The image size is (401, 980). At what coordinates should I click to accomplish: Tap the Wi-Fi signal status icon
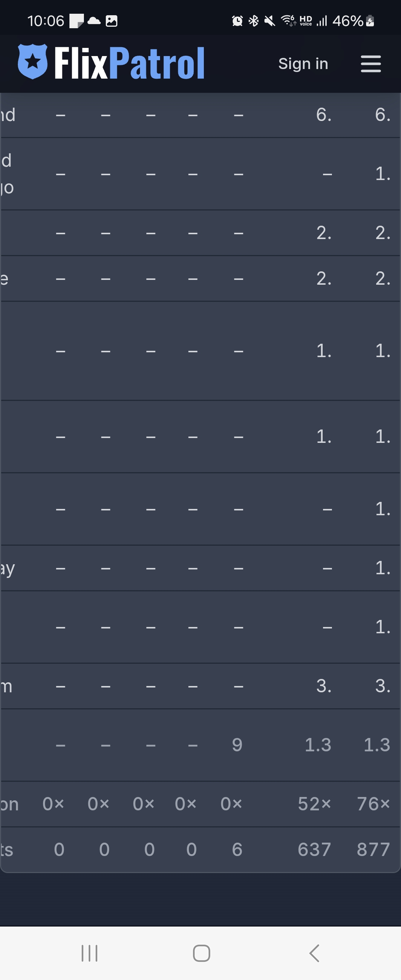288,21
